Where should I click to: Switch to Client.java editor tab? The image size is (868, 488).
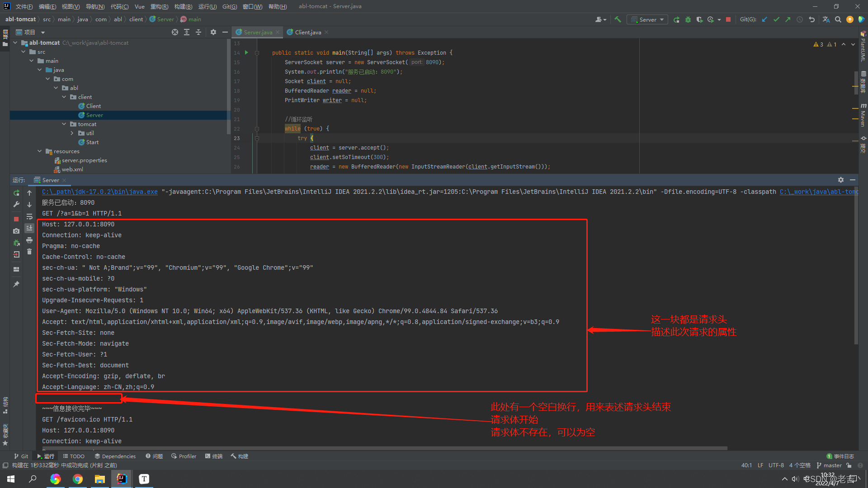[307, 32]
